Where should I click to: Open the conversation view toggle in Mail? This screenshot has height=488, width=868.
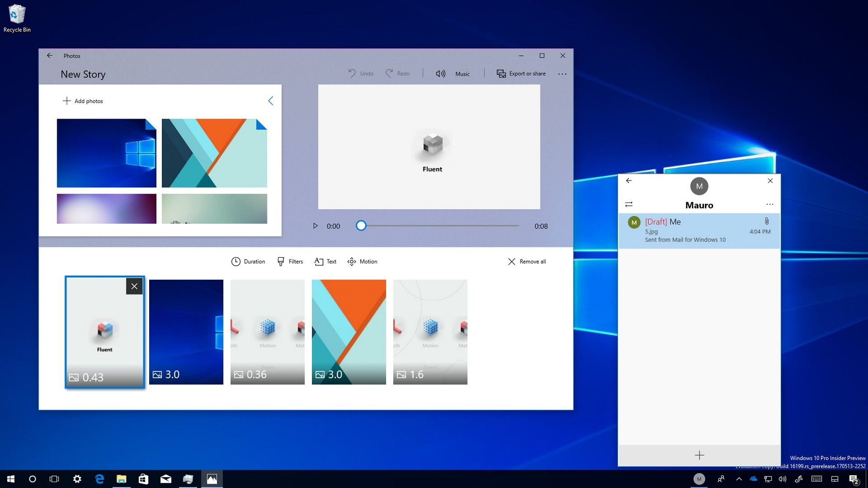click(x=629, y=204)
